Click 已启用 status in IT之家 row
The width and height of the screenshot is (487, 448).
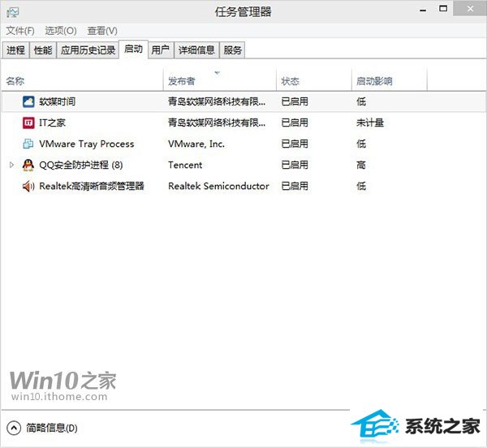tap(295, 123)
